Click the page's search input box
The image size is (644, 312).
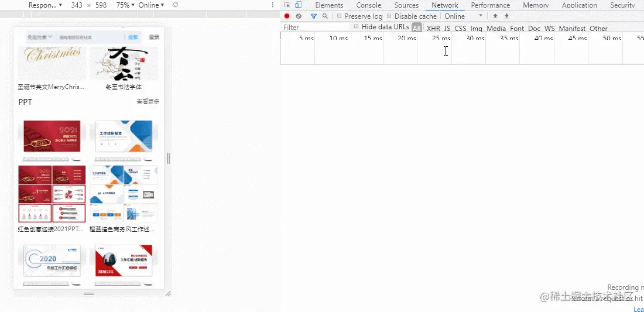click(x=90, y=37)
